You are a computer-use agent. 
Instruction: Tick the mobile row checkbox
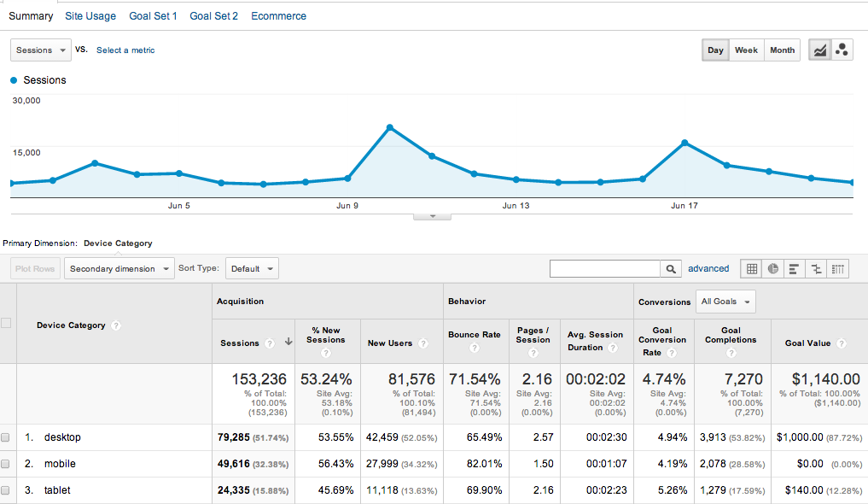click(x=6, y=464)
